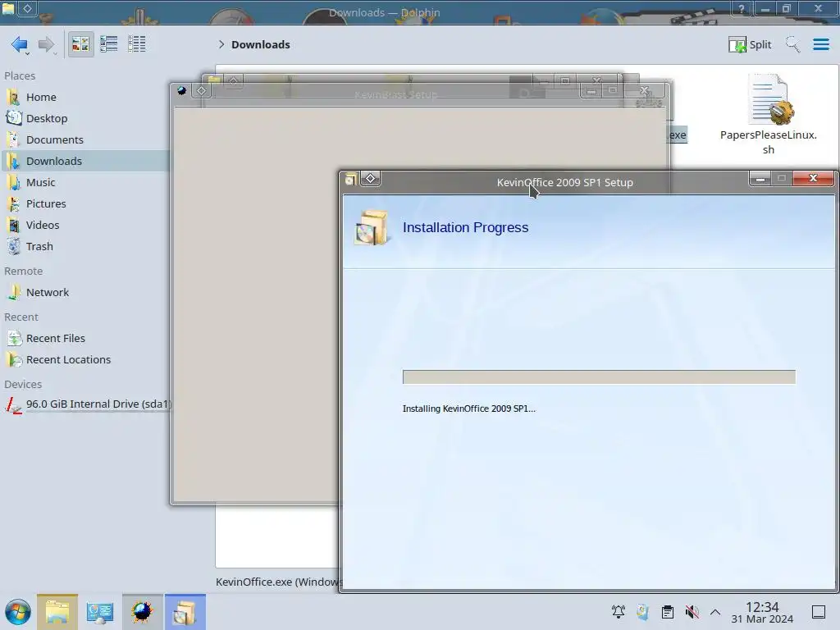
Task: Click the KevinOffice.exe status bar text
Action: [279, 582]
